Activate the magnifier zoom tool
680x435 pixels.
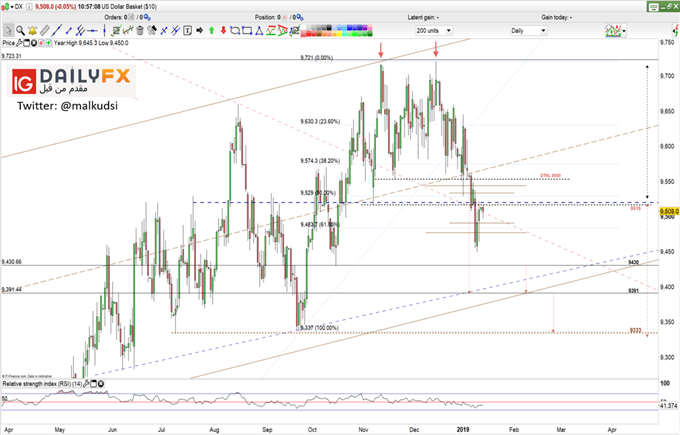coord(20,31)
